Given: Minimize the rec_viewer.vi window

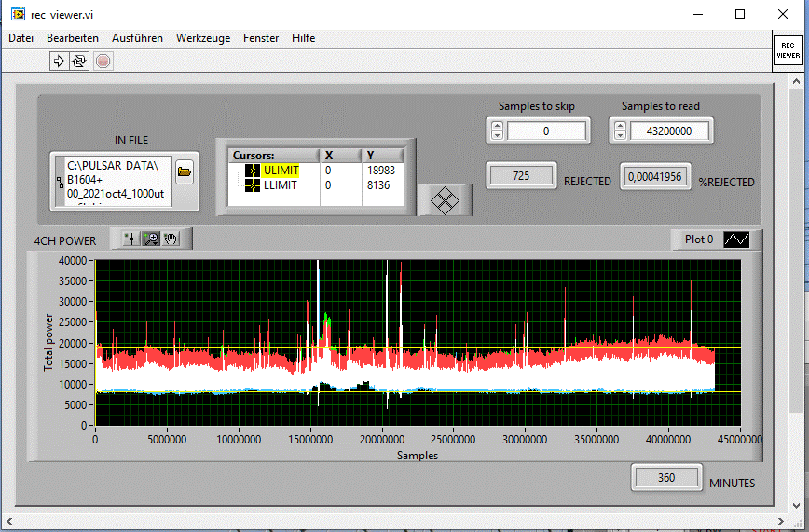Looking at the screenshot, I should click(698, 14).
